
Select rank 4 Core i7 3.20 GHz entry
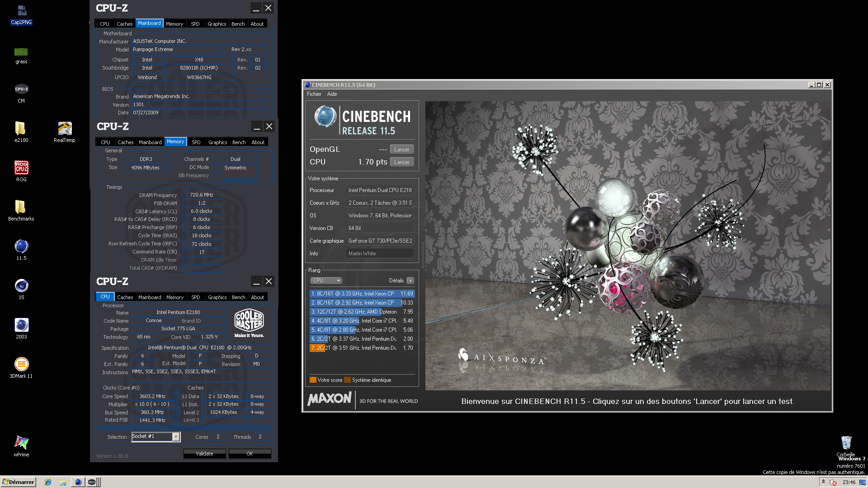tap(362, 321)
